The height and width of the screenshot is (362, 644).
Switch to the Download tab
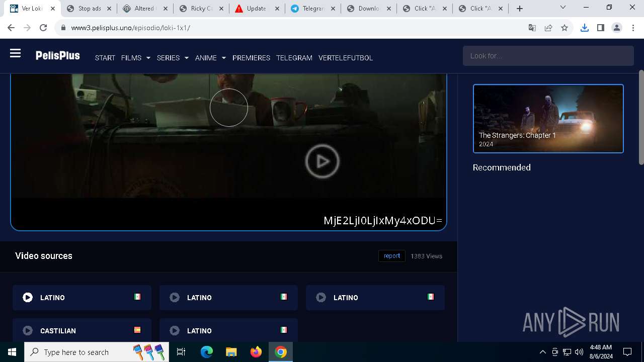(x=369, y=9)
